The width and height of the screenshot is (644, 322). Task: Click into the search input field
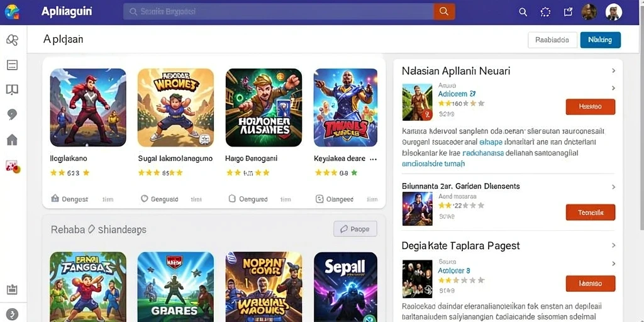pyautogui.click(x=279, y=11)
